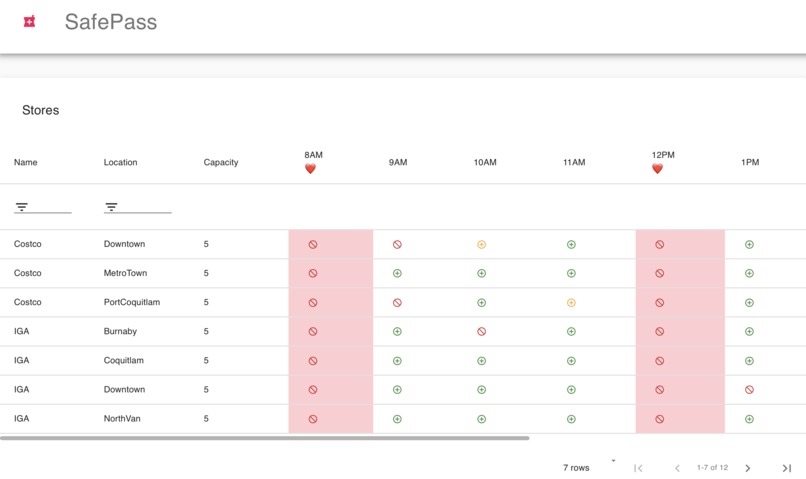This screenshot has width=806, height=479.
Task: Click the NorthVan location cell
Action: [x=122, y=418]
